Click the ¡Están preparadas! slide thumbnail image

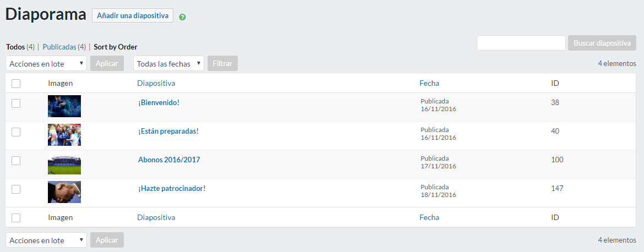(64, 135)
